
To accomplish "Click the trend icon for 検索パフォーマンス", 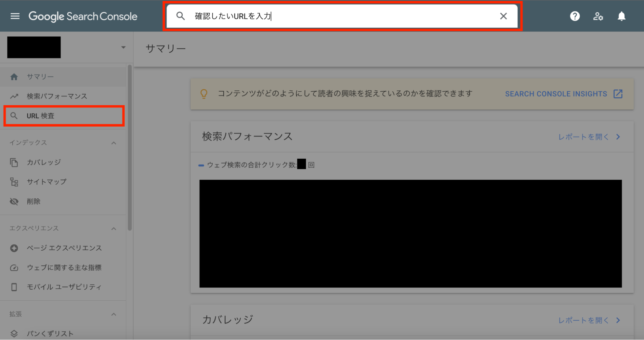I will click(14, 96).
